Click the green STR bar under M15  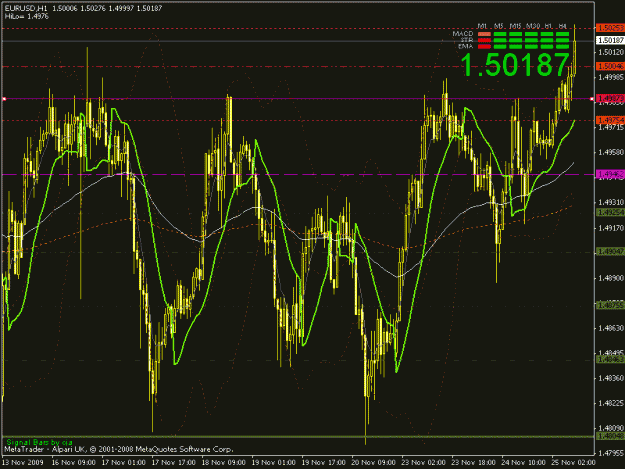tap(515, 40)
